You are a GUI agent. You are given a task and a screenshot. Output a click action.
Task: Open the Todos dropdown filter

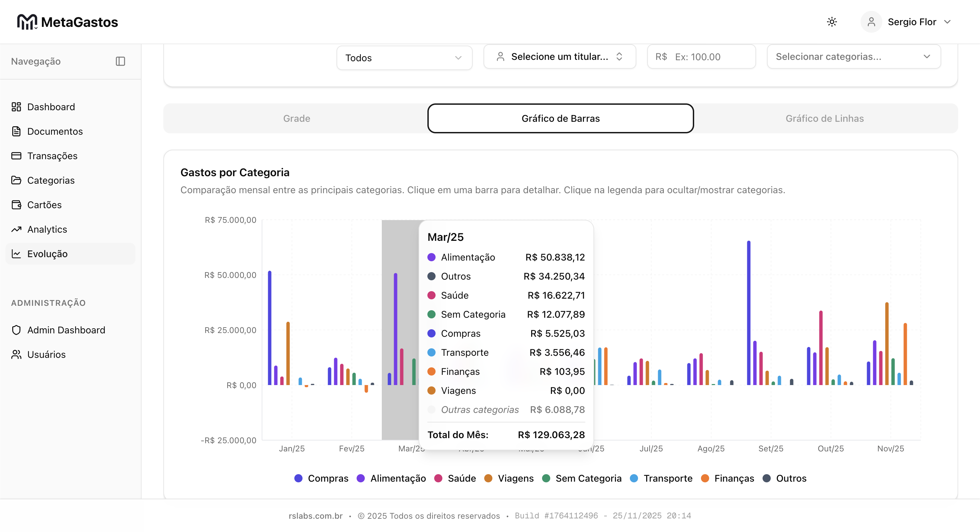click(404, 58)
